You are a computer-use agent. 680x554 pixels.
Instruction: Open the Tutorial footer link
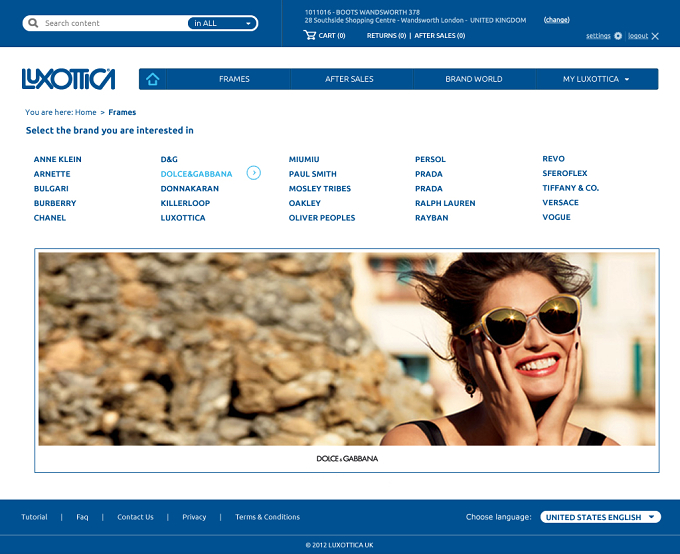coord(34,517)
